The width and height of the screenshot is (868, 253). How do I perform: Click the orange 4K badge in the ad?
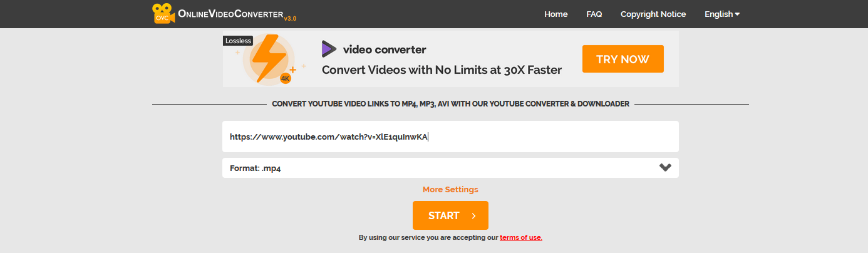(x=286, y=78)
